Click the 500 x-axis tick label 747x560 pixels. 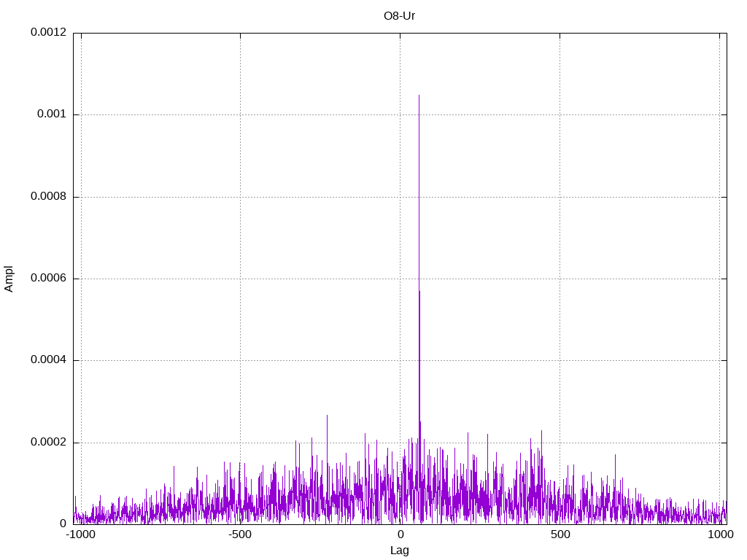(560, 534)
